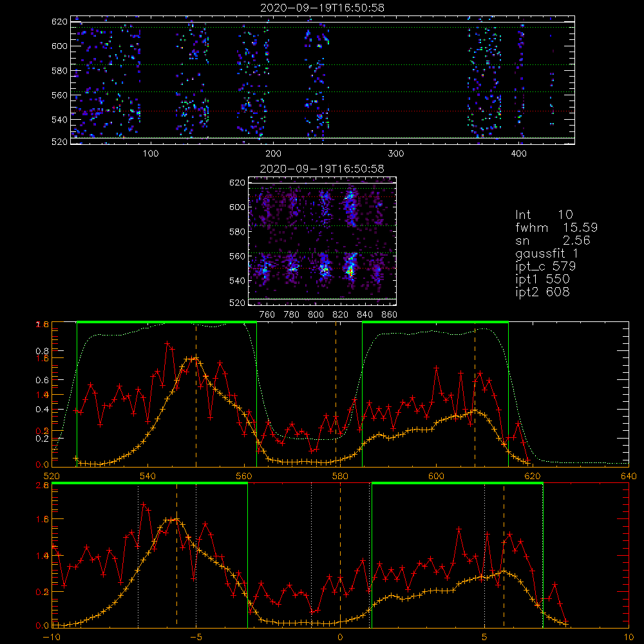Click x-axis label 800 of middle image
This screenshot has width=644, height=644.
tap(316, 315)
